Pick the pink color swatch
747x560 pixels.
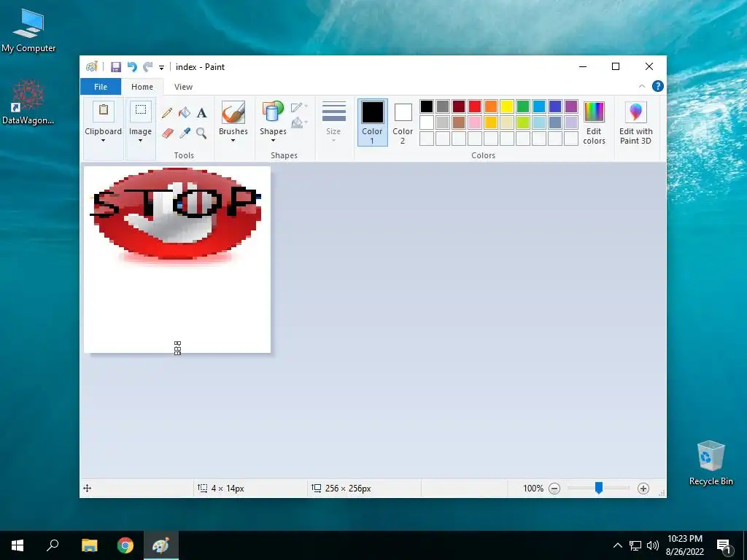point(475,122)
